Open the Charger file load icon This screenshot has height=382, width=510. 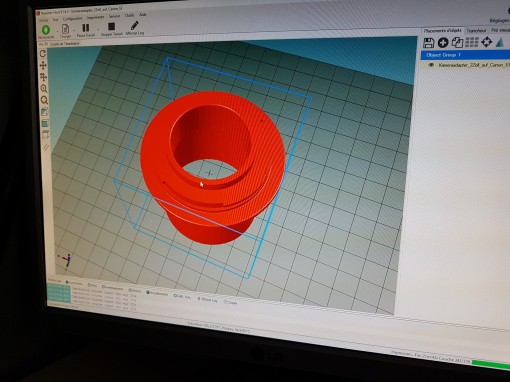(x=65, y=29)
